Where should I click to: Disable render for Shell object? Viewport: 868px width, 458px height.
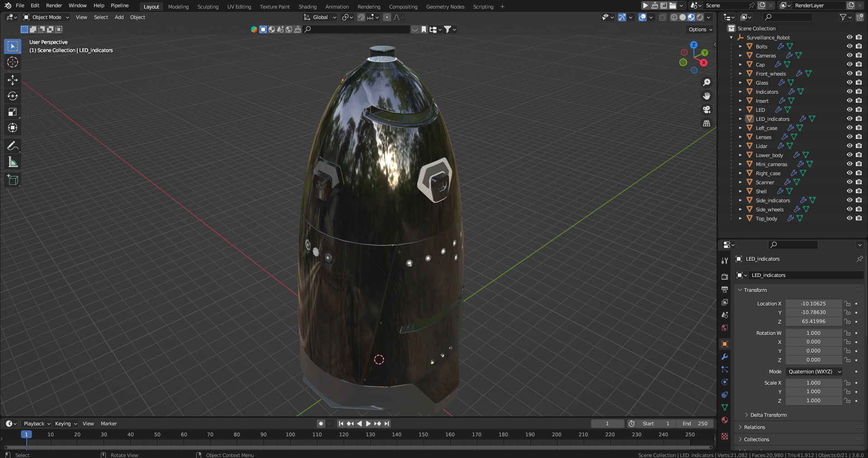[859, 191]
